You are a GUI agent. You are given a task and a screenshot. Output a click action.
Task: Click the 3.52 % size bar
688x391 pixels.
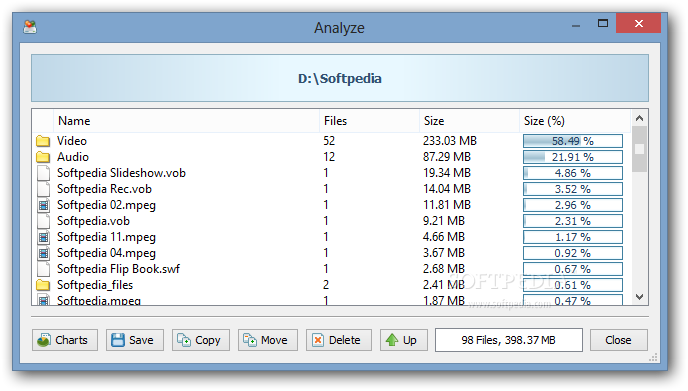pos(573,189)
